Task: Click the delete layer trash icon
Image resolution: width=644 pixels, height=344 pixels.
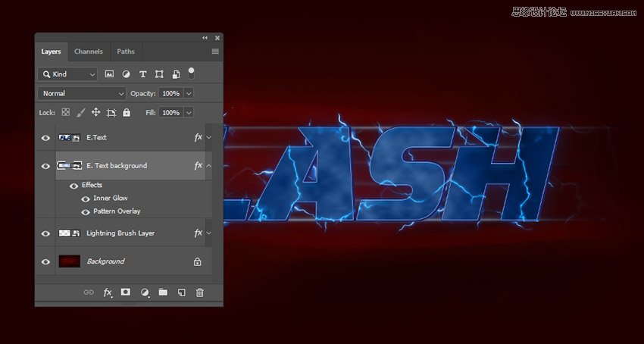Action: pyautogui.click(x=200, y=292)
